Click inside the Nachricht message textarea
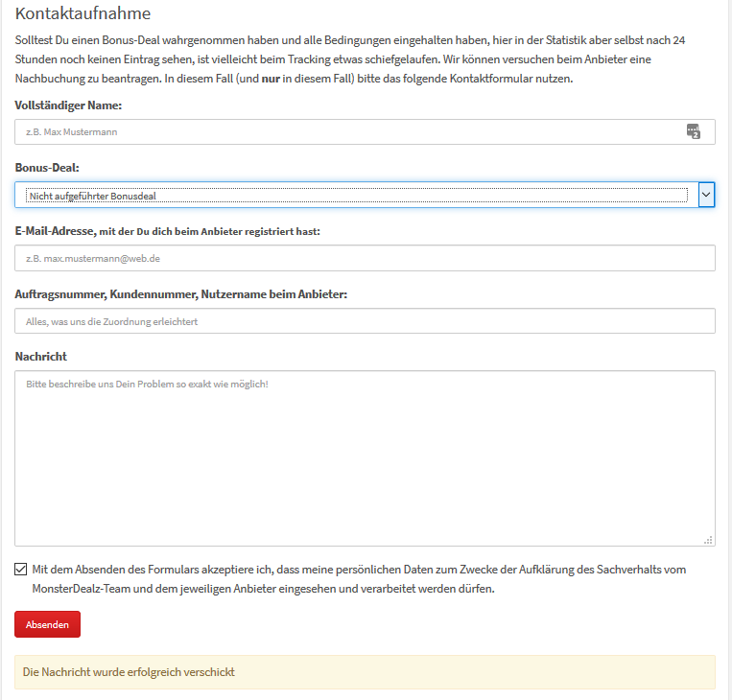 (x=365, y=458)
